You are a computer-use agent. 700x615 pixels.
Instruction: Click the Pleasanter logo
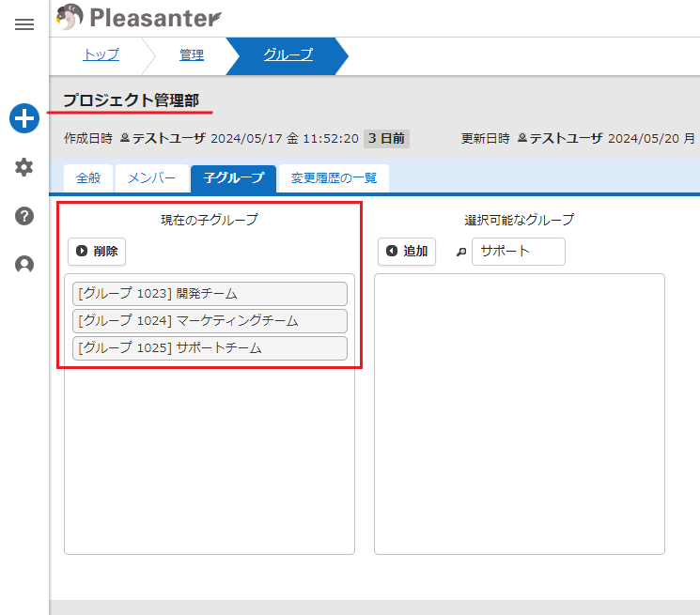click(x=138, y=18)
